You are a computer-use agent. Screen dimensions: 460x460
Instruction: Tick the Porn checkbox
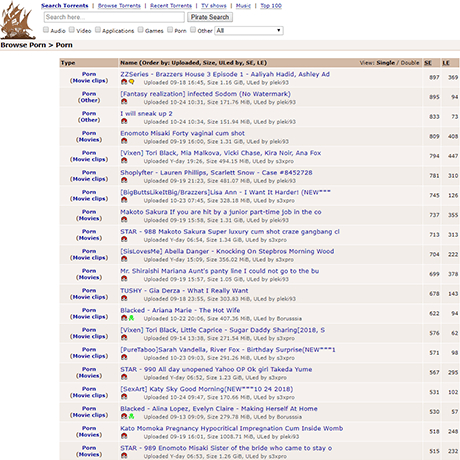170,30
